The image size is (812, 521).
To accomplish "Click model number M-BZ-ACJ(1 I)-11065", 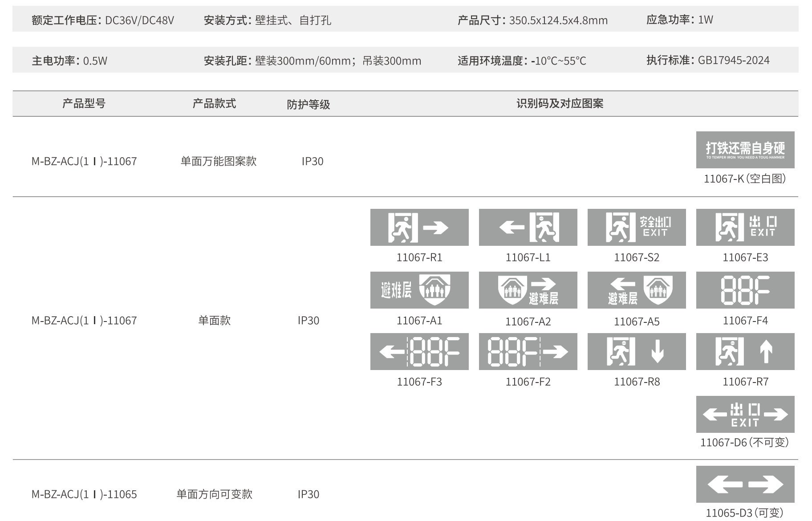I will 84,494.
